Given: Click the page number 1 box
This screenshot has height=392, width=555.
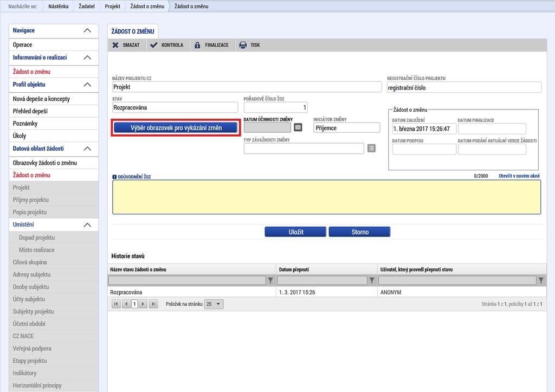Looking at the screenshot, I should click(134, 304).
